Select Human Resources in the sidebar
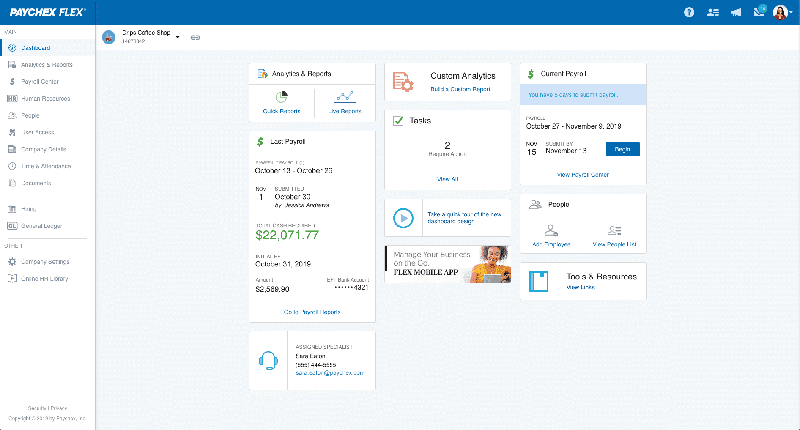The height and width of the screenshot is (430, 800). click(46, 98)
